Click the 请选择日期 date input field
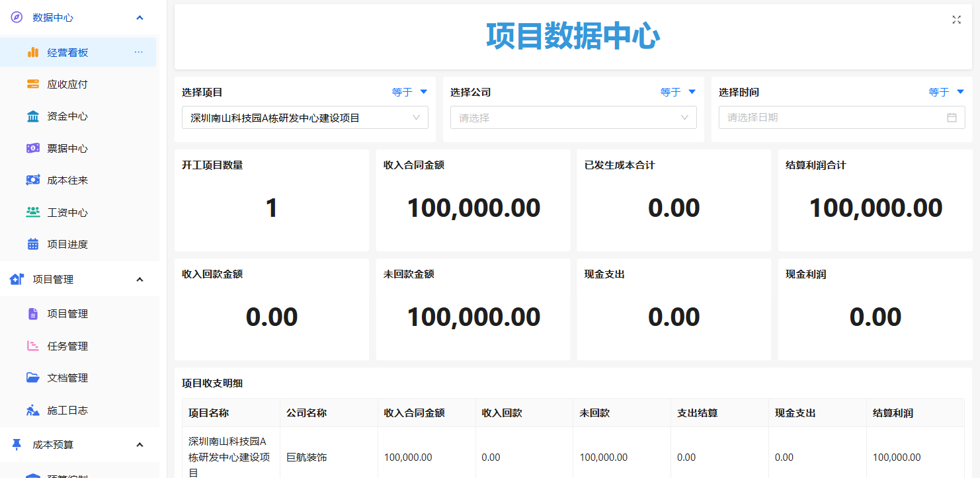980x478 pixels. (x=842, y=118)
